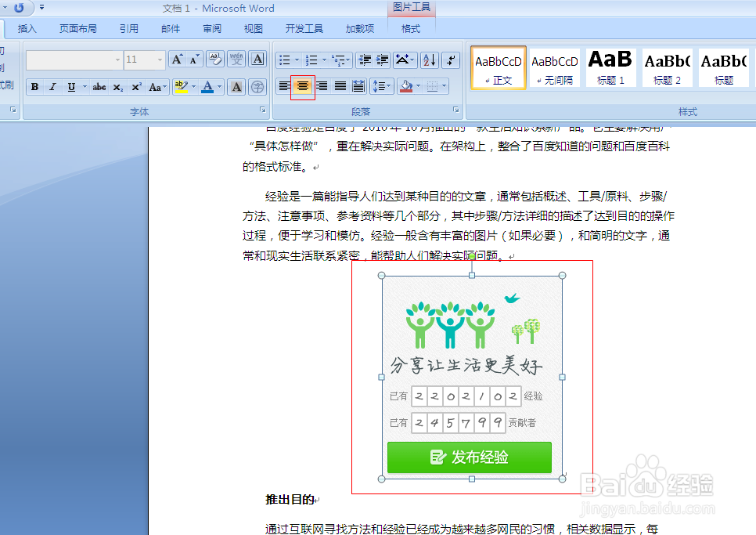The image size is (756, 535).
Task: Apply the 无间隔 style
Action: [555, 67]
